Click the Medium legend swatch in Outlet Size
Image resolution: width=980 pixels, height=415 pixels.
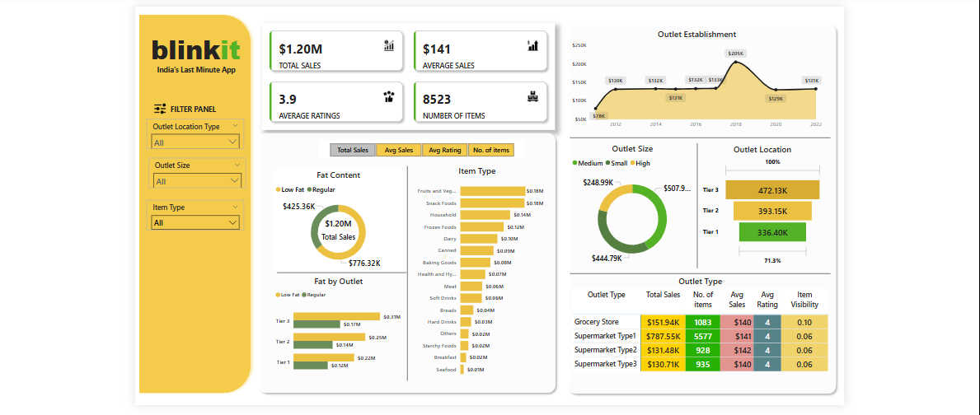click(575, 163)
